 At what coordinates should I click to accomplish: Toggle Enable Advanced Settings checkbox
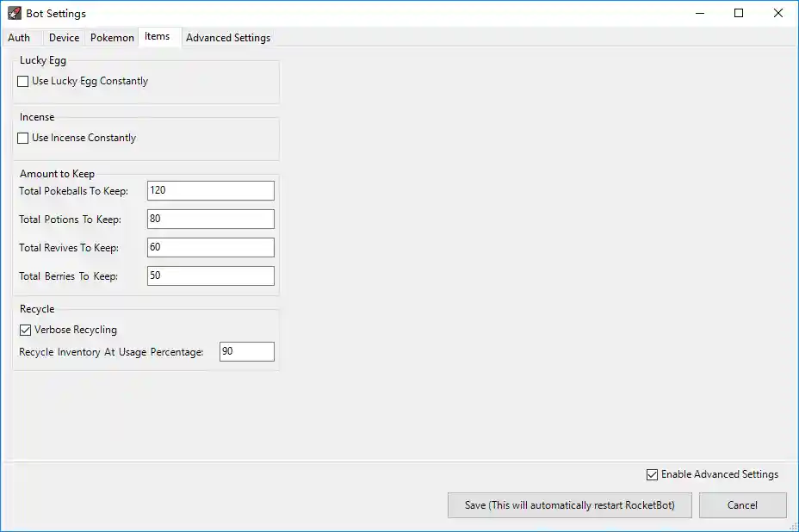click(652, 475)
